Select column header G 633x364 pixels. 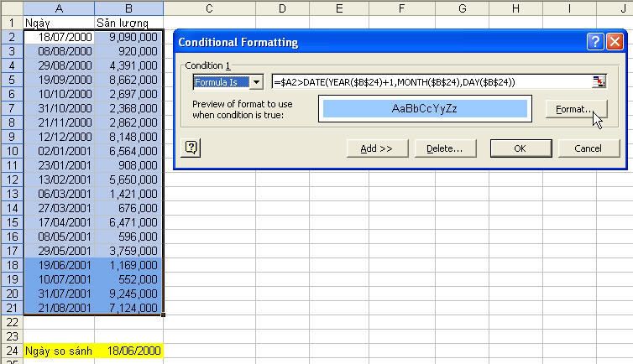coord(463,8)
